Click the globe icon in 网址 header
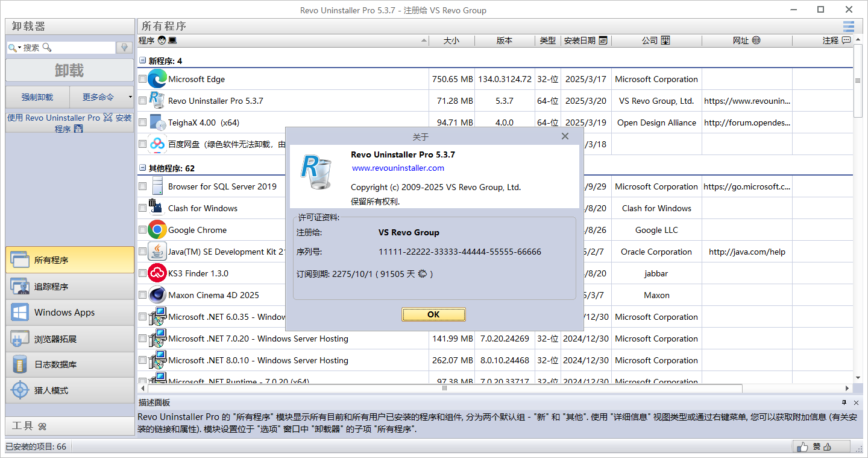This screenshot has width=868, height=458. pyautogui.click(x=756, y=40)
